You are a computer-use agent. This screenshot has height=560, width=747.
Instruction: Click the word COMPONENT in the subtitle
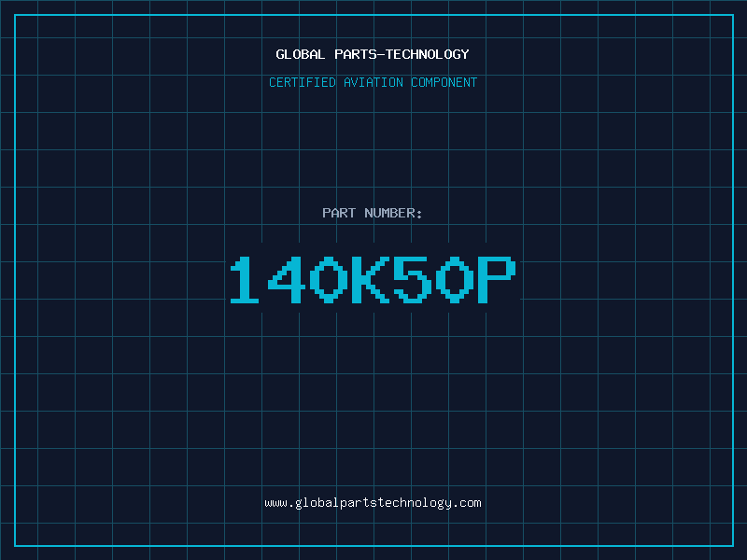tap(444, 82)
